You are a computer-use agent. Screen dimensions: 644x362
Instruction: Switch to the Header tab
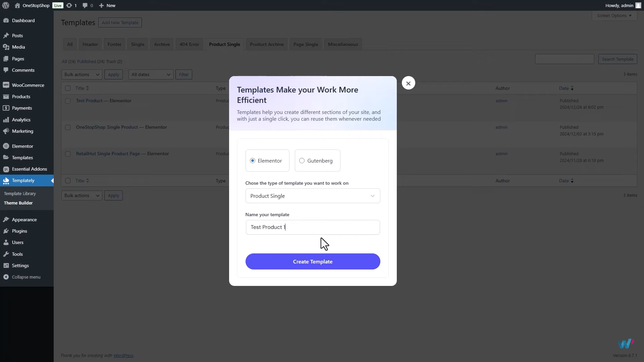tap(90, 44)
